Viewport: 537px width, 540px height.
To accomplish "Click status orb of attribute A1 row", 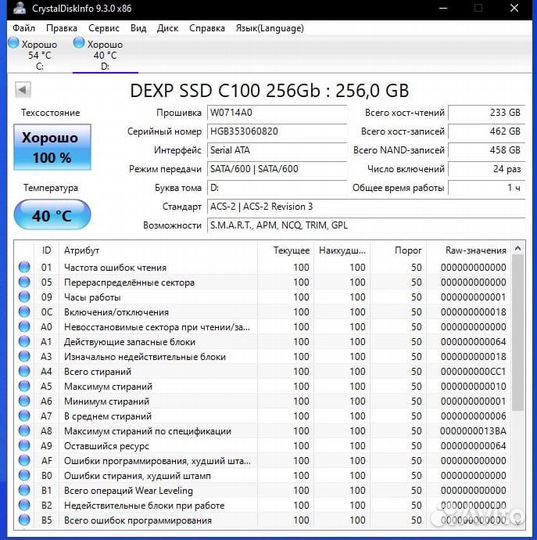I will (24, 342).
